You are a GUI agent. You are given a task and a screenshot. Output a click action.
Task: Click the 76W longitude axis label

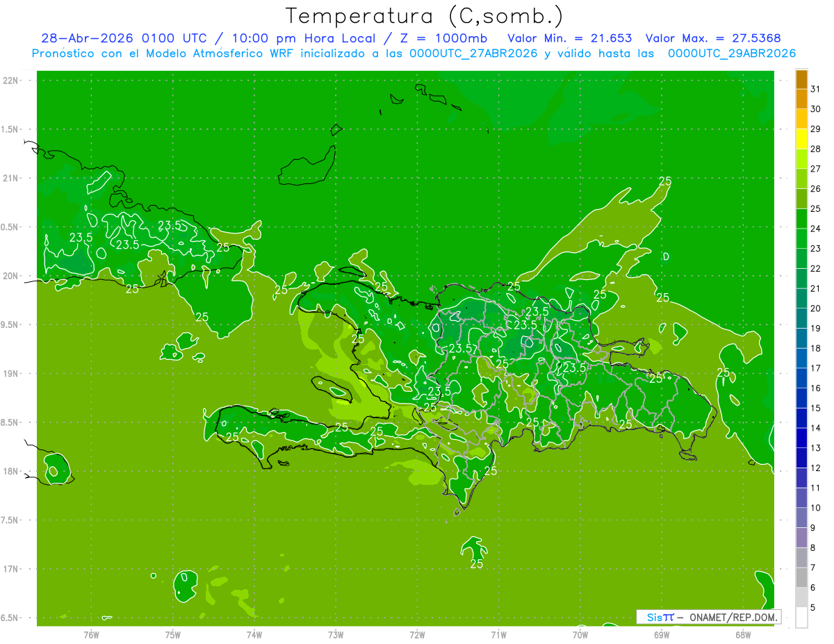[x=91, y=634]
